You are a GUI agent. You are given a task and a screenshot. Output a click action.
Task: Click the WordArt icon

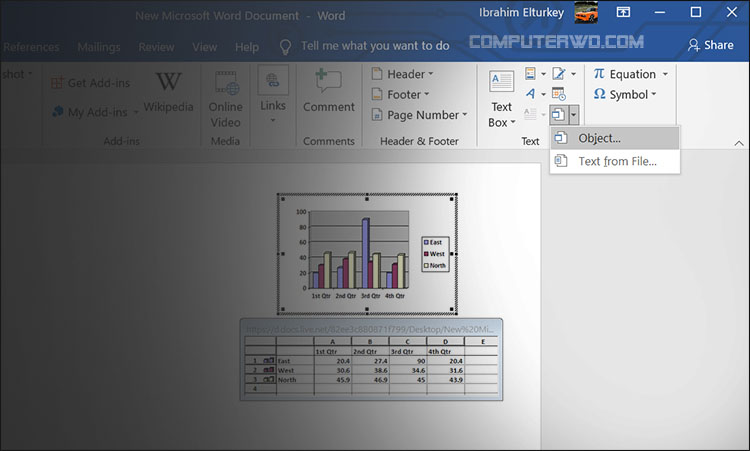click(530, 94)
